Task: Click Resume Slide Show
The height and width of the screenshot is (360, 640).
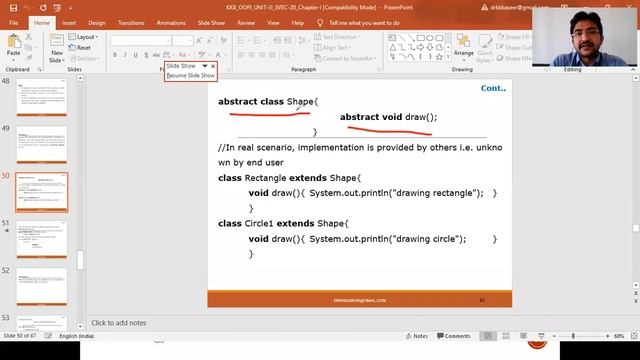Action: point(191,76)
